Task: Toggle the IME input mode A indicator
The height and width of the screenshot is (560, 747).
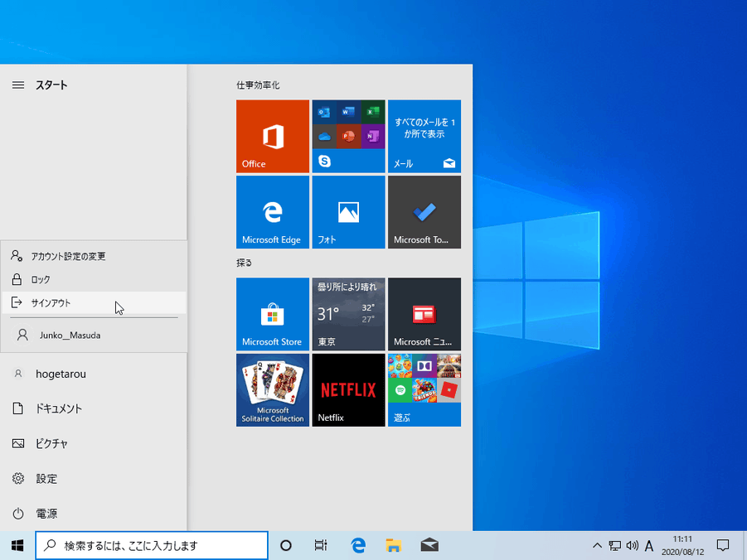Action: tap(649, 546)
